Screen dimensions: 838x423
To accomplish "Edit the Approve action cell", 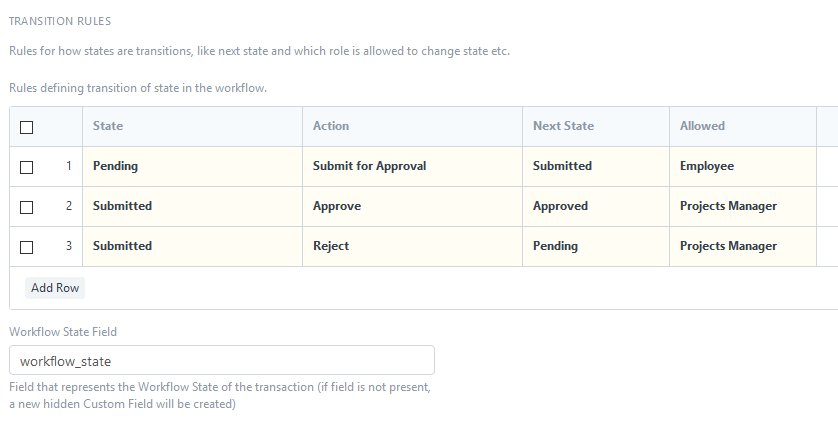I will pos(413,206).
